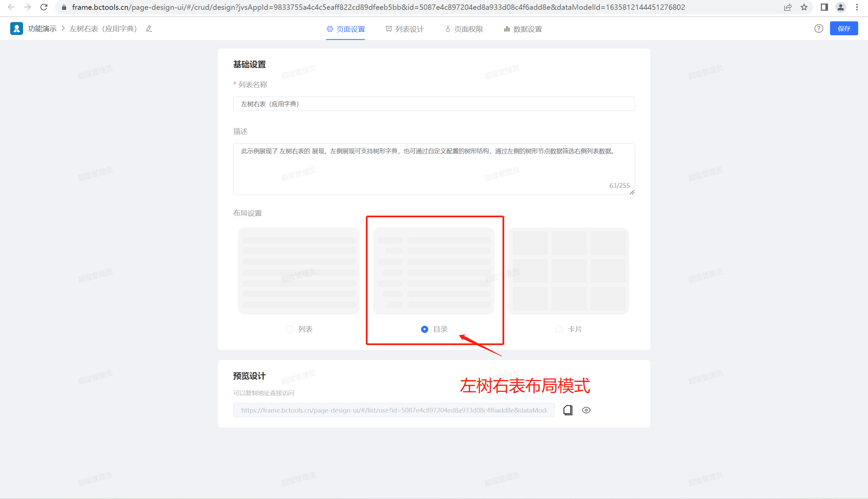Click the 左树右表（应用字典） breadcrumb title
868x499 pixels.
click(x=103, y=29)
